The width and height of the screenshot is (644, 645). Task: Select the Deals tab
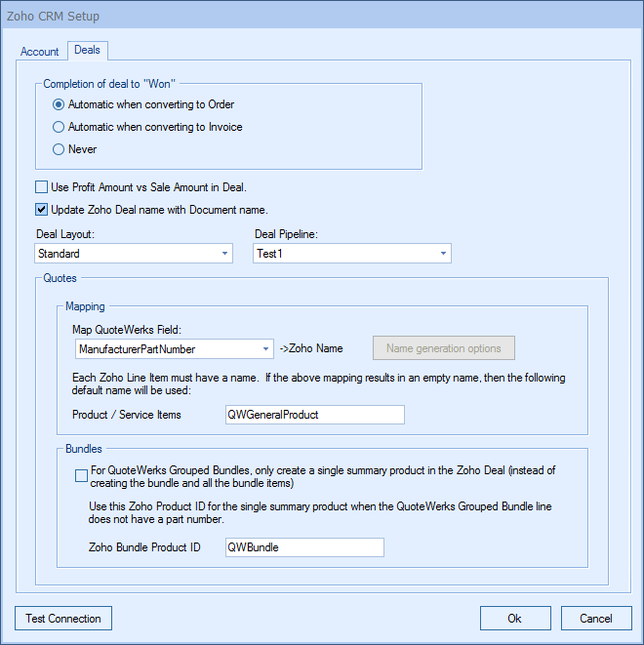(88, 51)
